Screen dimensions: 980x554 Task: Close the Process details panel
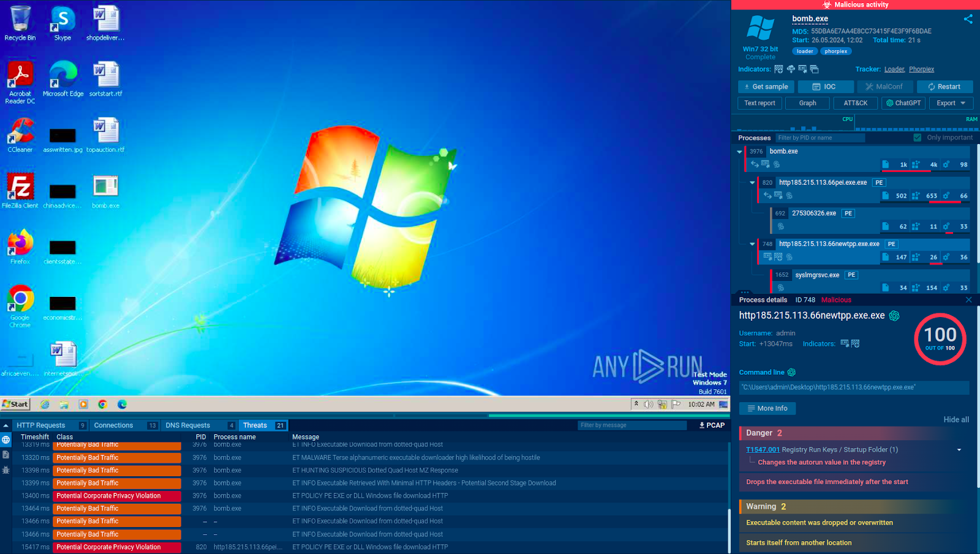pyautogui.click(x=968, y=300)
